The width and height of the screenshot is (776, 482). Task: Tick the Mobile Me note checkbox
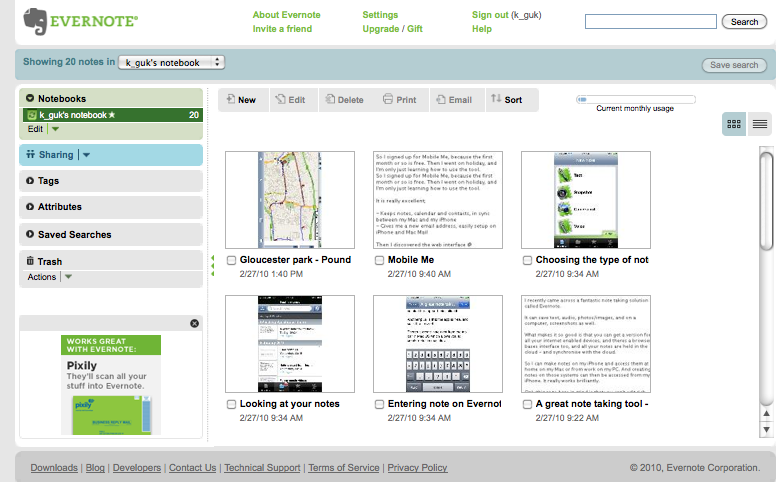pyautogui.click(x=380, y=260)
